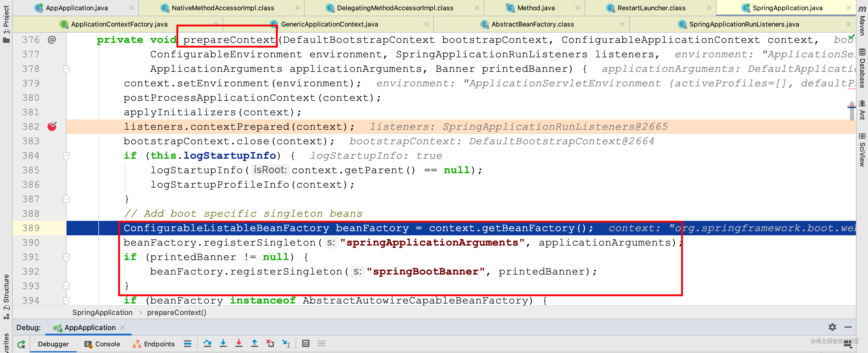Click logStartupInfo field reference on line 384
This screenshot has height=353, width=868.
230,155
